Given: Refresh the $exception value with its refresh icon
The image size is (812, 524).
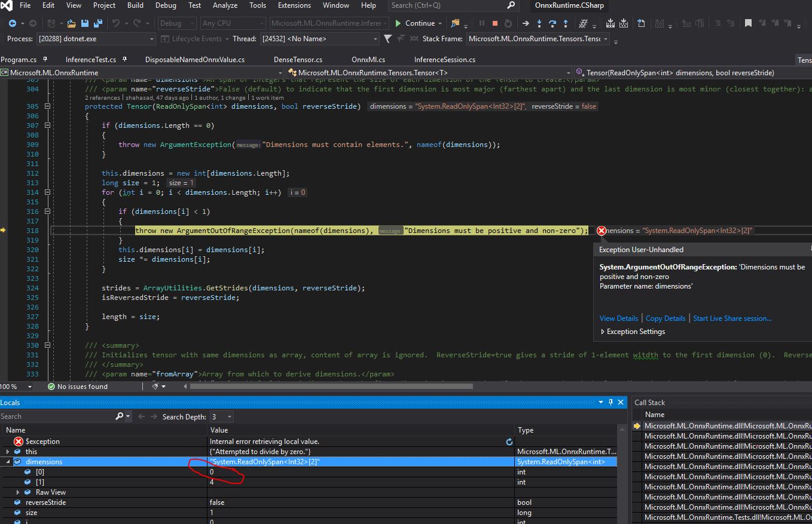Looking at the screenshot, I should pos(509,441).
